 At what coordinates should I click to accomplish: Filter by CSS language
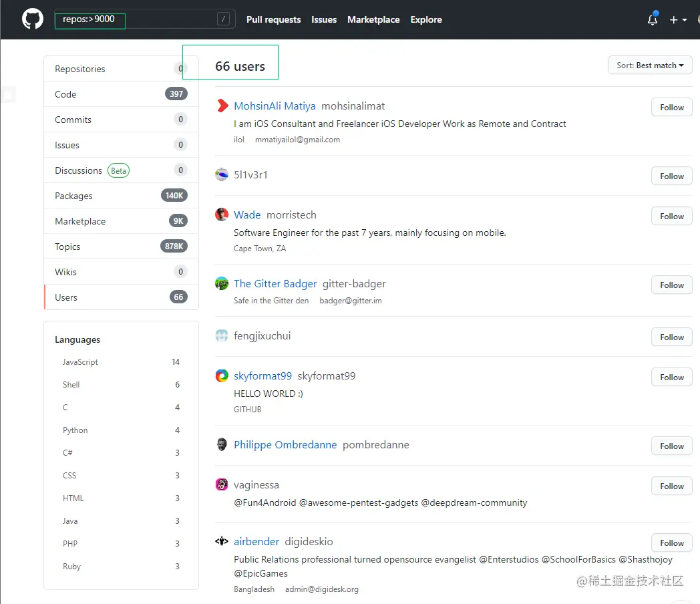(x=121, y=476)
